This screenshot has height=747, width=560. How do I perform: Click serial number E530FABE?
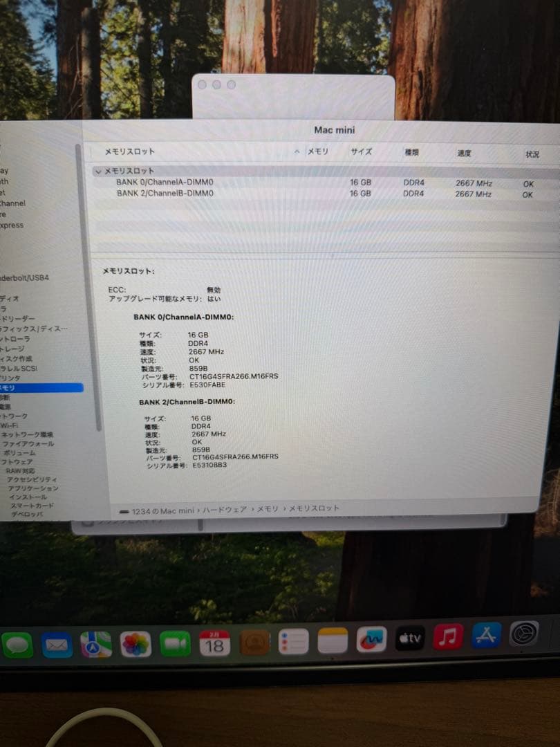[207, 385]
